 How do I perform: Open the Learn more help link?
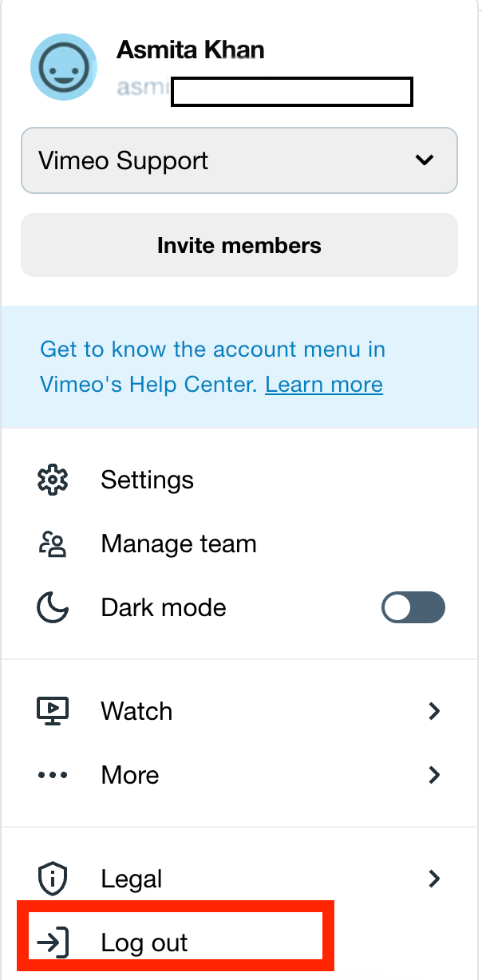pyautogui.click(x=324, y=384)
